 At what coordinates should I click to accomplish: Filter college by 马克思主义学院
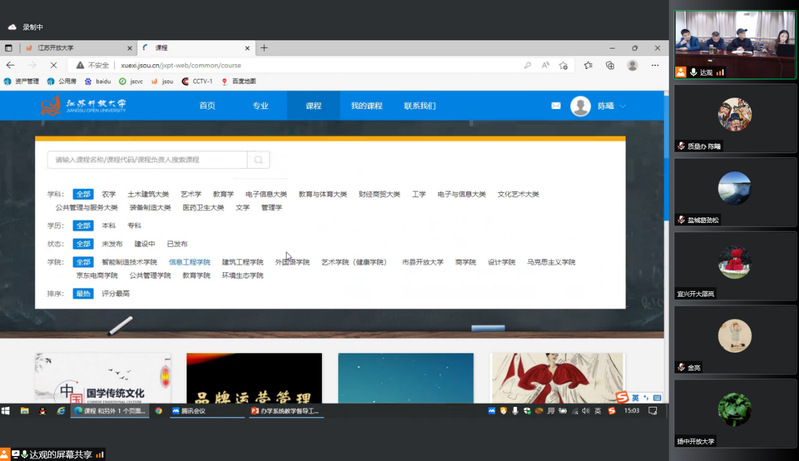pos(551,262)
